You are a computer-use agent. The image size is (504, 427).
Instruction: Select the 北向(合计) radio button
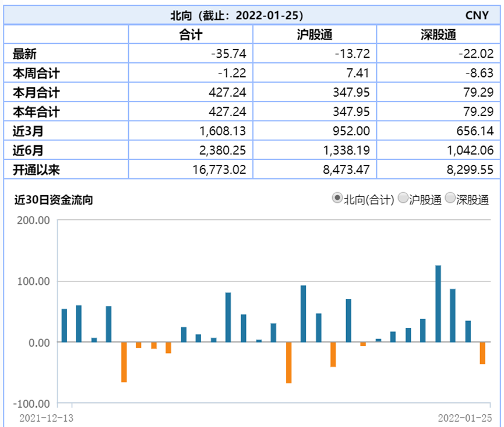337,197
